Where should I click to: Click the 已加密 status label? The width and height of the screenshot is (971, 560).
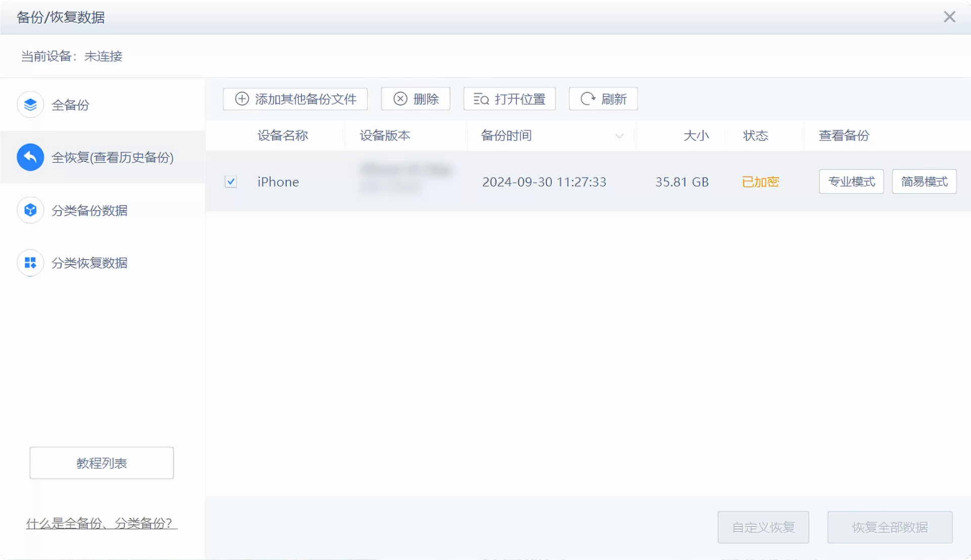click(761, 181)
